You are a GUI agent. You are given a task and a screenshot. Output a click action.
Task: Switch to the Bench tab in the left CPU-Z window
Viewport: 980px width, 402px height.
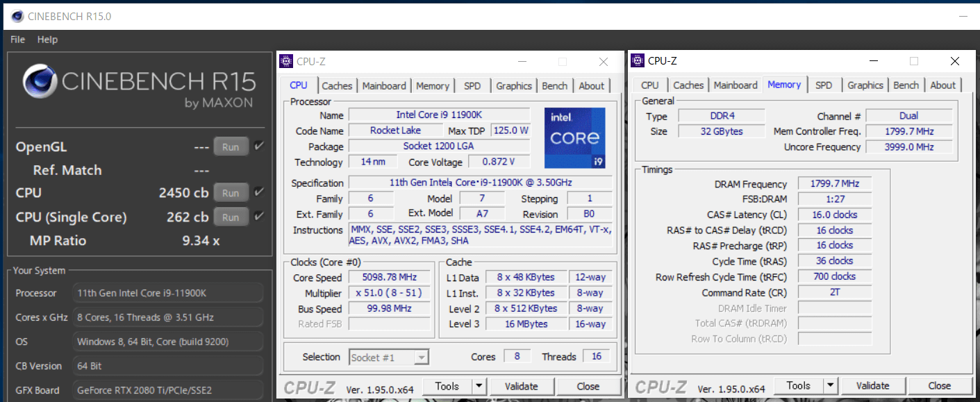pos(555,86)
